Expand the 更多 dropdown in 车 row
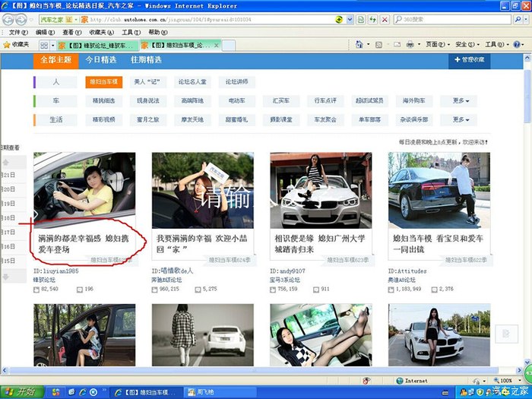This screenshot has width=532, height=399. click(x=461, y=100)
